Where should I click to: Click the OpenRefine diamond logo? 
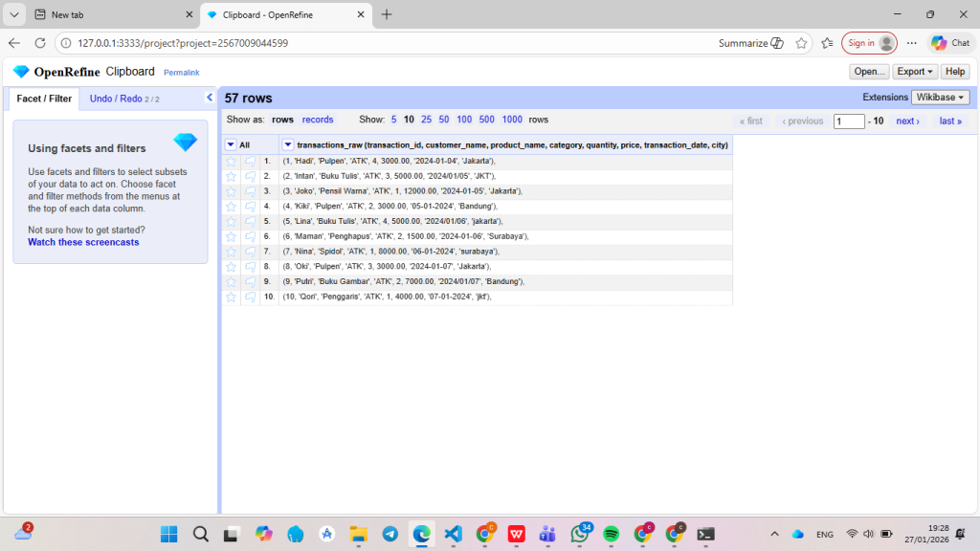click(21, 72)
